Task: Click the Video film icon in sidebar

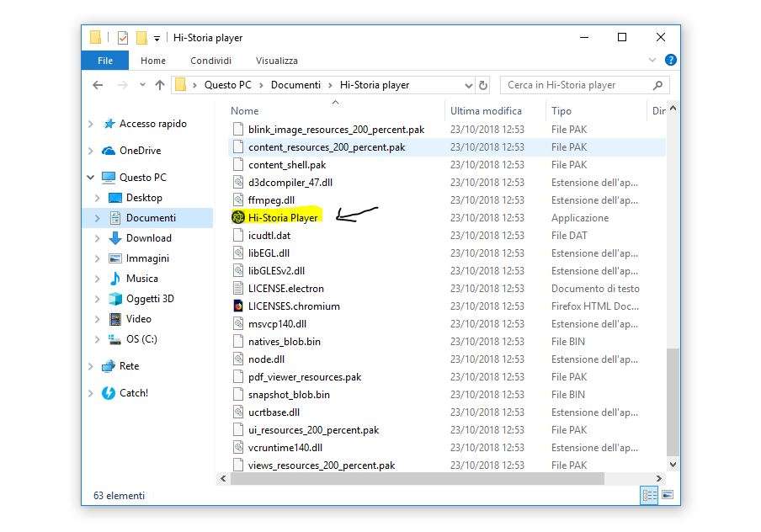Action: tap(115, 319)
